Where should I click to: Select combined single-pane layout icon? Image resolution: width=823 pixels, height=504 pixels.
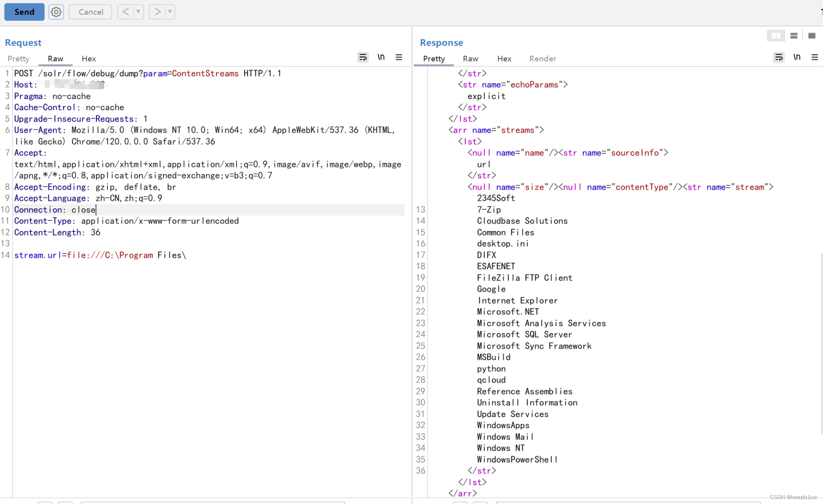[x=812, y=36]
